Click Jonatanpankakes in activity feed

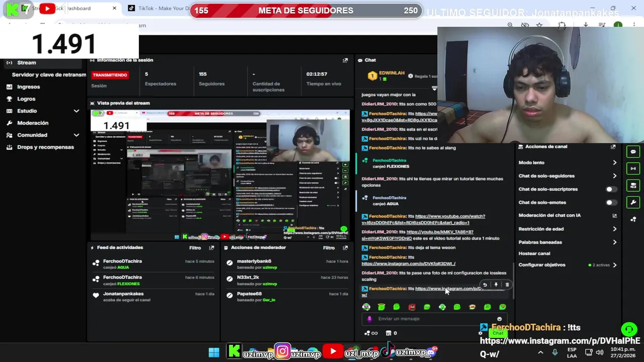pyautogui.click(x=123, y=294)
